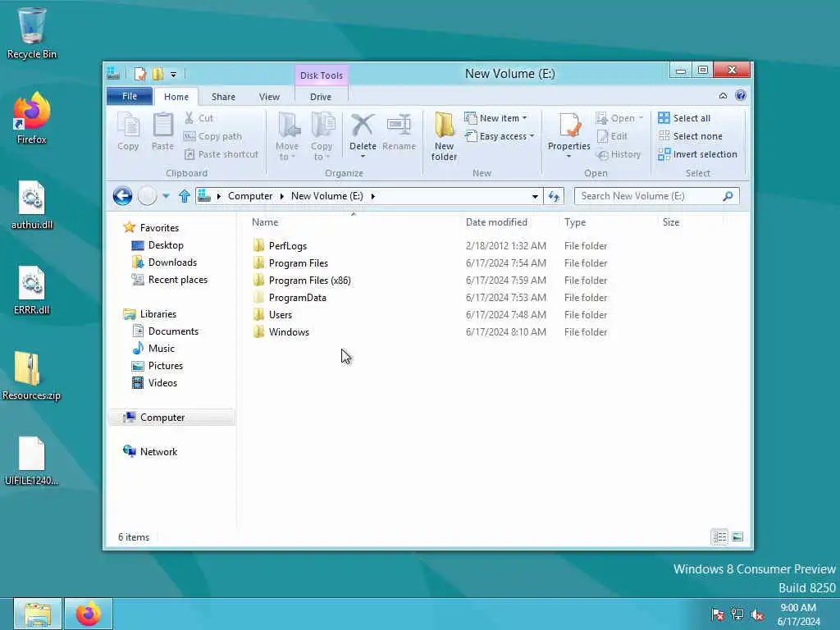
Task: Collapse the ribbon with the caret icon
Action: pos(723,96)
